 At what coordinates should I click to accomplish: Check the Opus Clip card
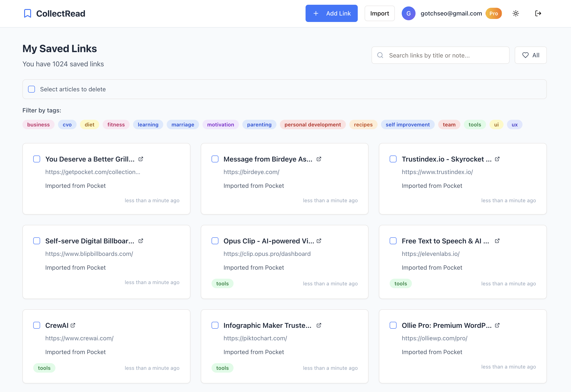[215, 241]
